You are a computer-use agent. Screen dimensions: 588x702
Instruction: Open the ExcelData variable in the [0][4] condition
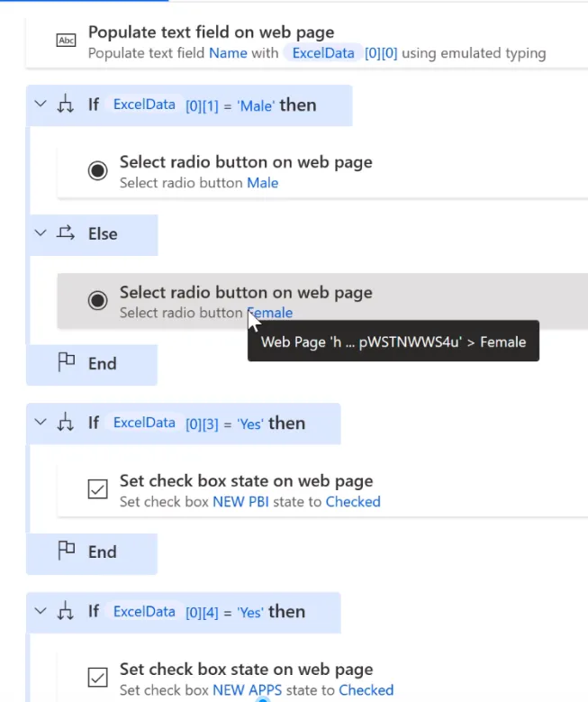[x=144, y=612]
